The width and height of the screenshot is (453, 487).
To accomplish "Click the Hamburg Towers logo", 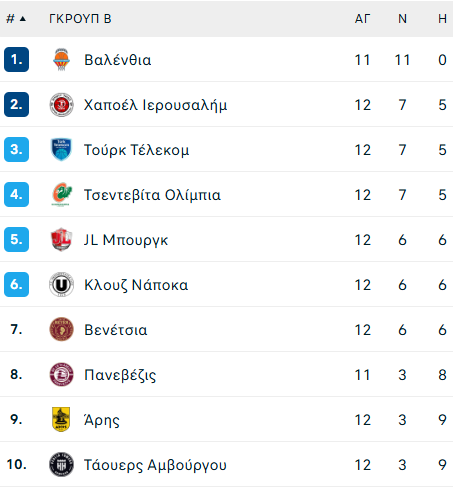I will point(61,464).
